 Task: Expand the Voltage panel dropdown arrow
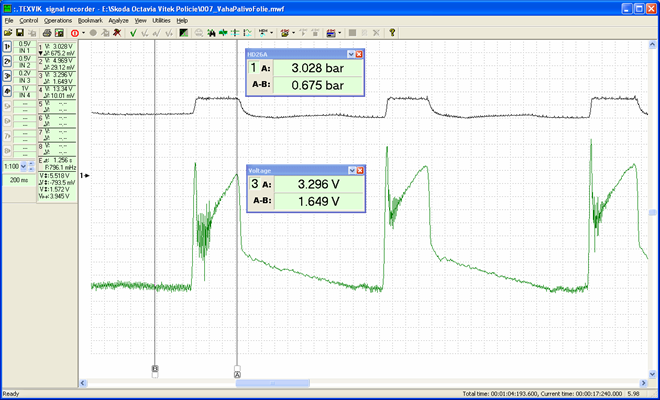[352, 171]
